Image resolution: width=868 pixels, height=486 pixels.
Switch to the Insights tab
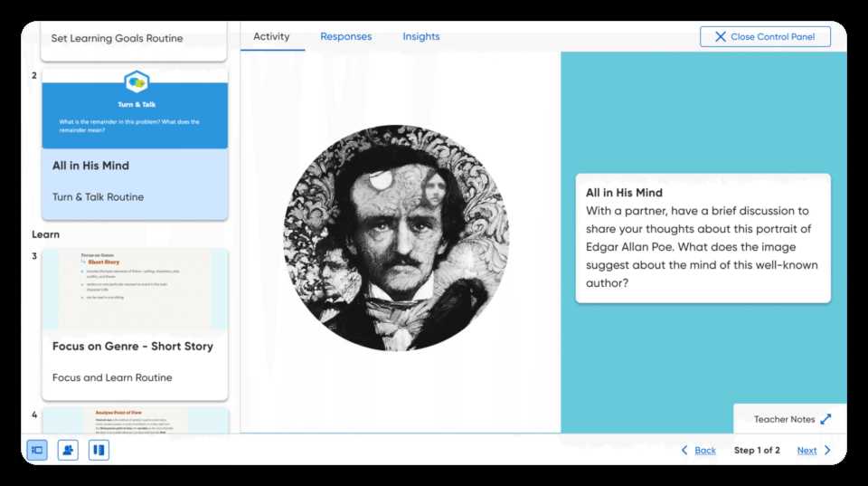pos(420,36)
